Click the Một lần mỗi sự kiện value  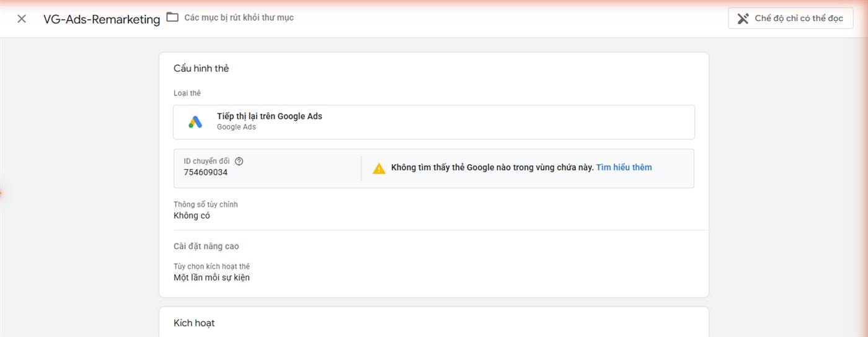click(x=211, y=278)
